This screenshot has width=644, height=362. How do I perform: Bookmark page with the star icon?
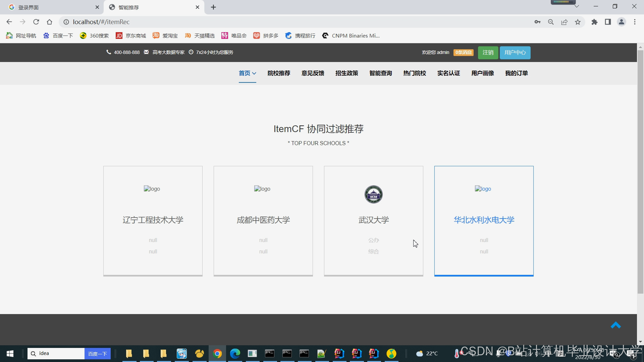[x=578, y=22]
